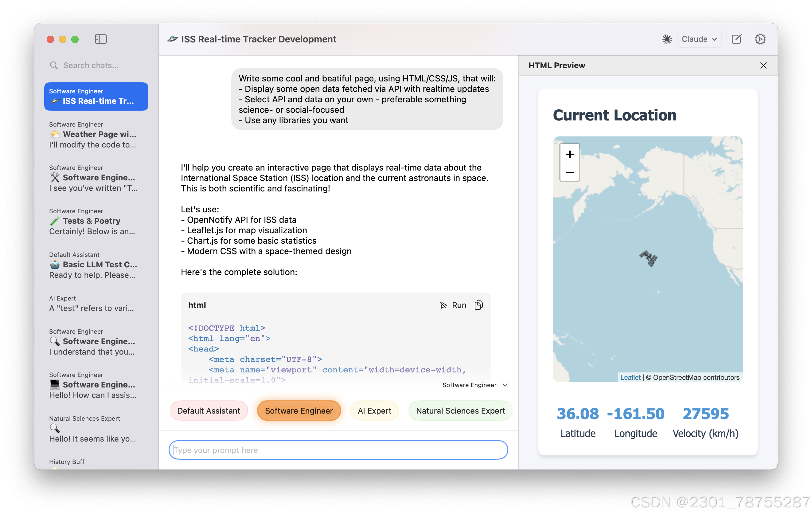Choose the Natural Sciences Expert persona
Screen dimensions: 812x515
(x=460, y=411)
